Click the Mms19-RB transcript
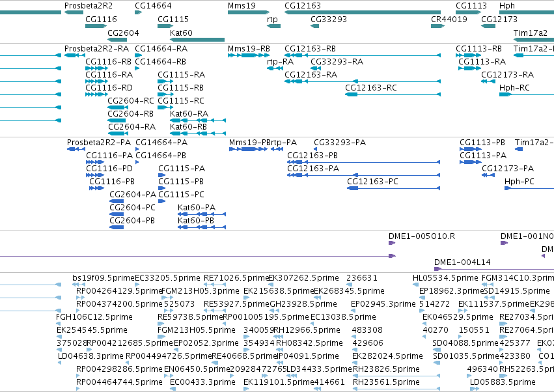The image size is (554, 392). tap(249, 55)
